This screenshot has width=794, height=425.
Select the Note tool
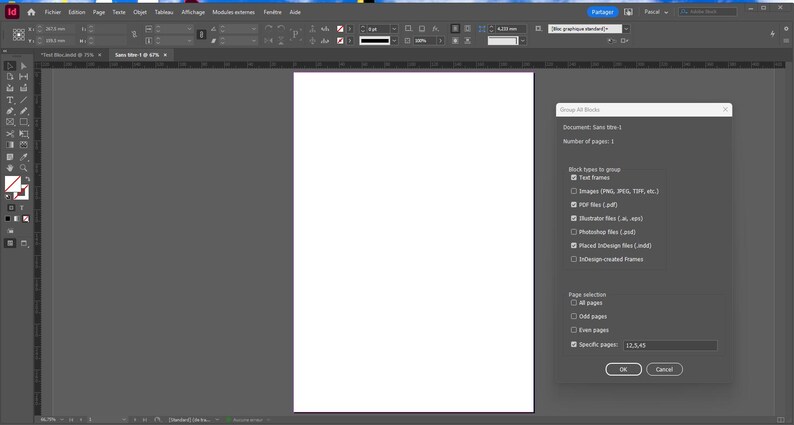[x=10, y=157]
